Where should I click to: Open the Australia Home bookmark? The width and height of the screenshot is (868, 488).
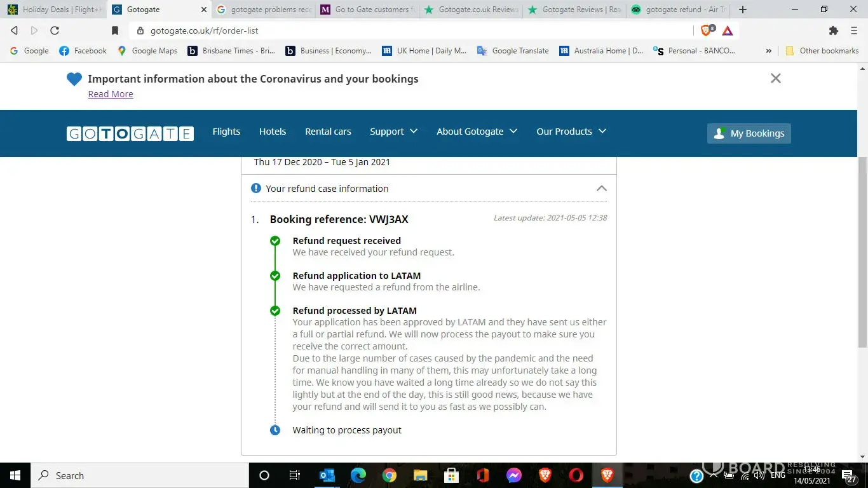601,51
